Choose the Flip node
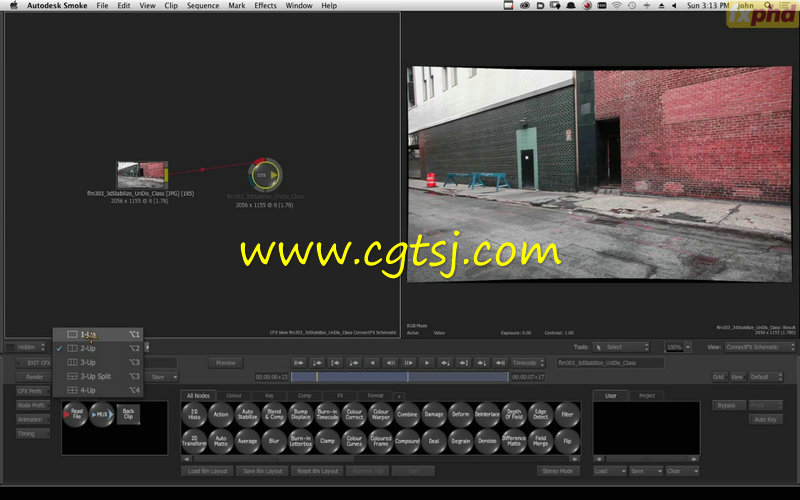This screenshot has width=800, height=500. pyautogui.click(x=567, y=441)
